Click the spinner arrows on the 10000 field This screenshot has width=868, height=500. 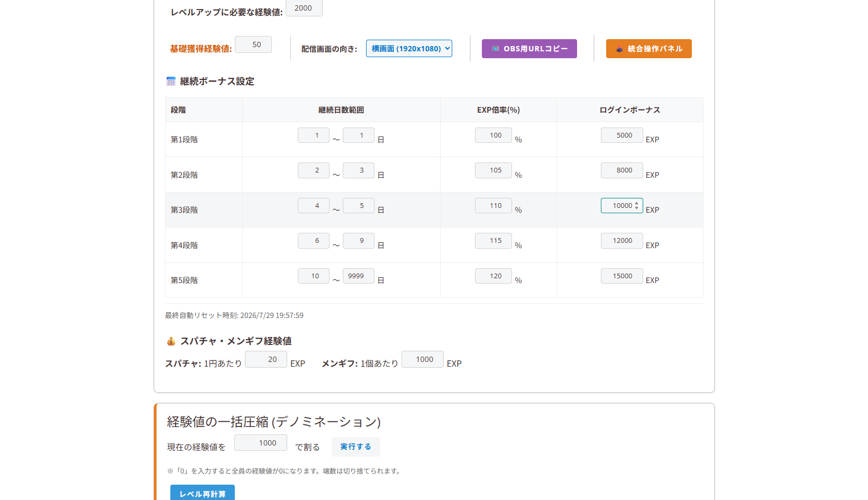(636, 205)
